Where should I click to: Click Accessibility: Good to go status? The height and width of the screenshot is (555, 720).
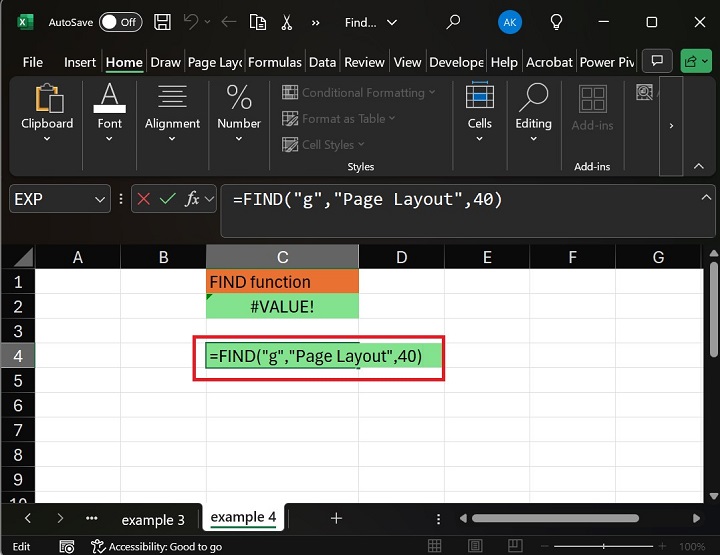(x=157, y=547)
